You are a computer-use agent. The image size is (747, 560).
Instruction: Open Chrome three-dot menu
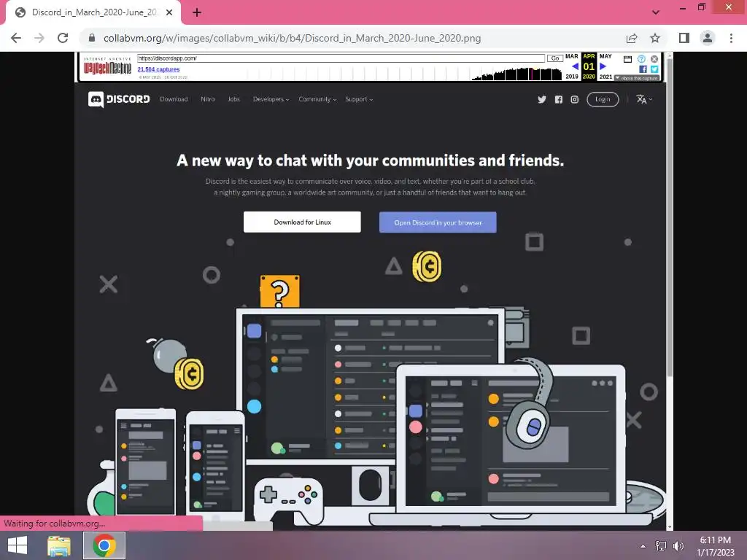coord(731,38)
